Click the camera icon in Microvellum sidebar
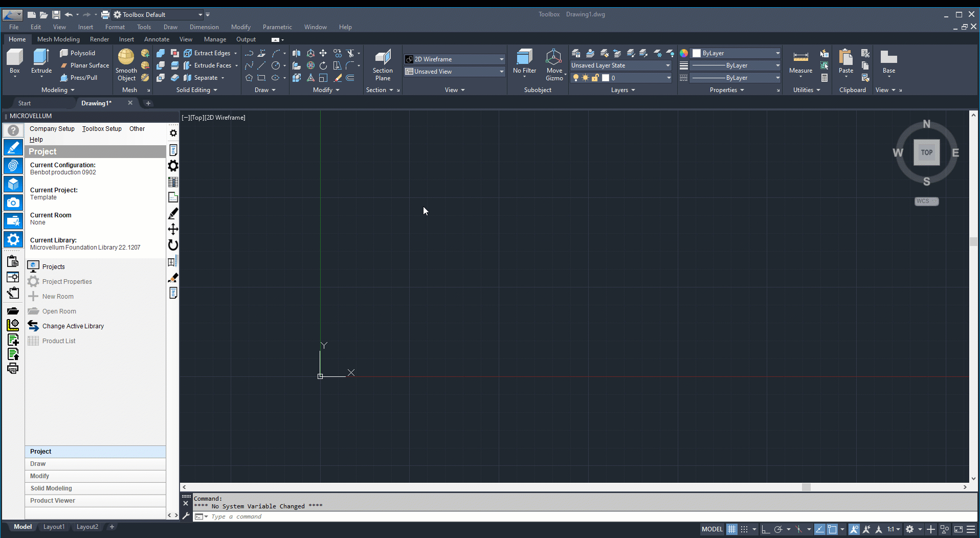 13,203
